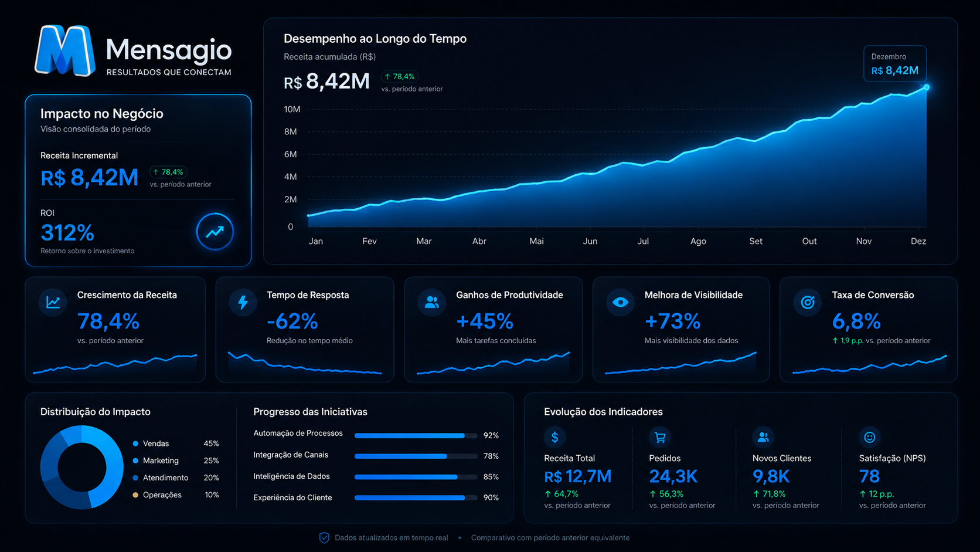Click the 78,4% badge under Desempenho title

click(400, 76)
